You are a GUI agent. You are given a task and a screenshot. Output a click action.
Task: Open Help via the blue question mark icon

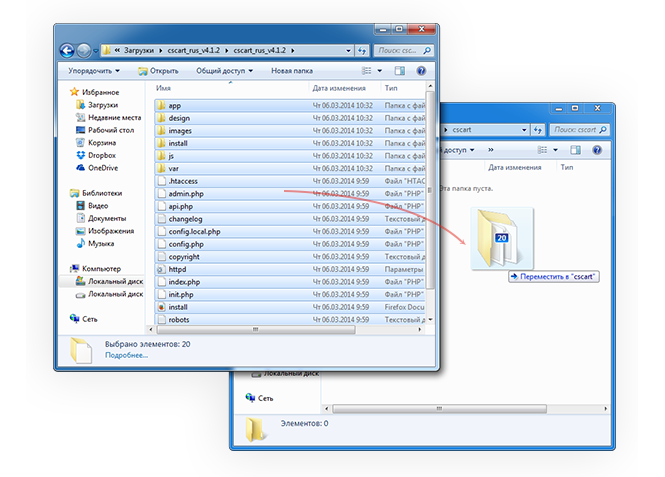coord(424,71)
